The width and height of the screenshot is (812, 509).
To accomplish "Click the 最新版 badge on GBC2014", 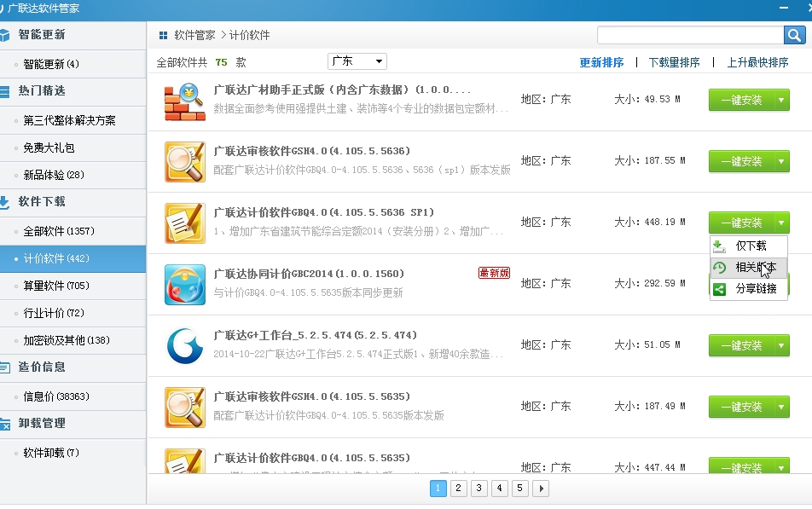I will tap(494, 273).
